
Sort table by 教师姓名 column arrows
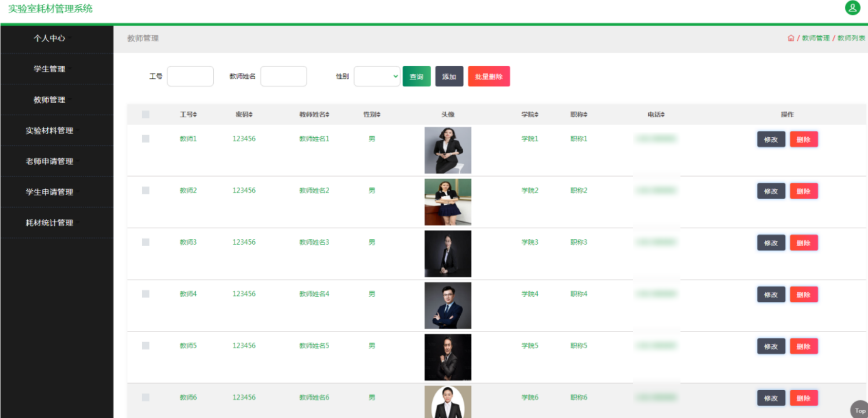328,115
